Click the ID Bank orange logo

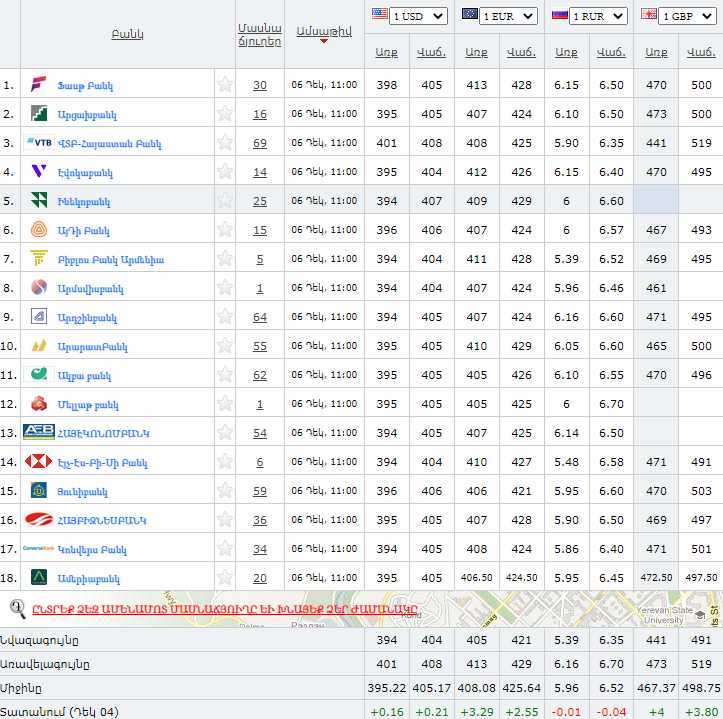[x=39, y=229]
